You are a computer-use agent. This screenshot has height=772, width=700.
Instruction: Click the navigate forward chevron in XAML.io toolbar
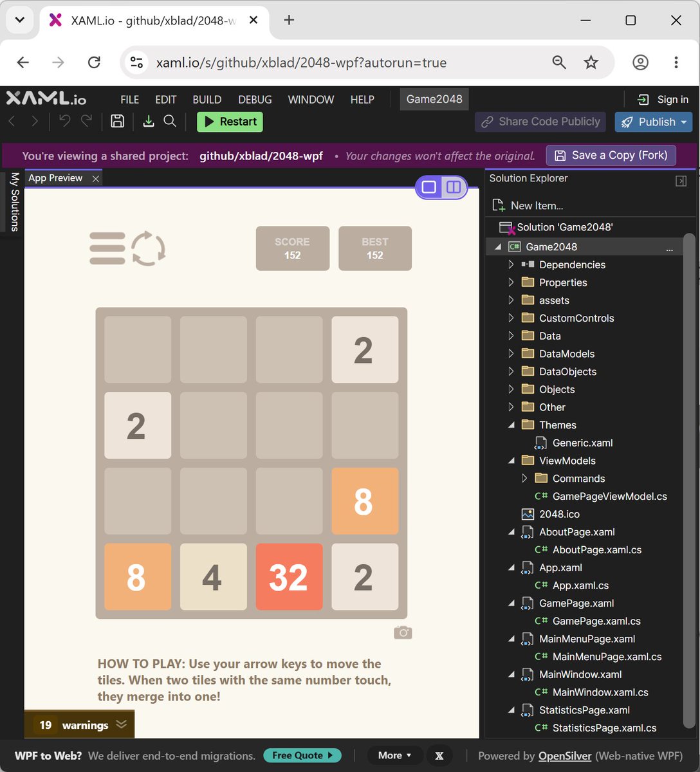35,121
